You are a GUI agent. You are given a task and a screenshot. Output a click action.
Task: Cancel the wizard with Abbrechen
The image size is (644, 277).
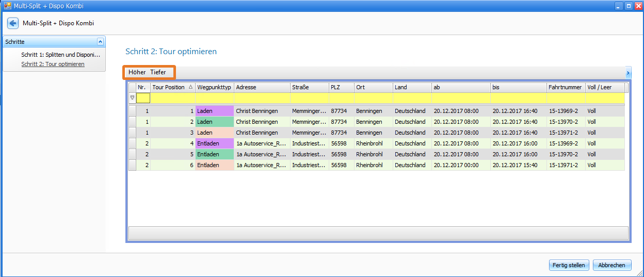[612, 265]
